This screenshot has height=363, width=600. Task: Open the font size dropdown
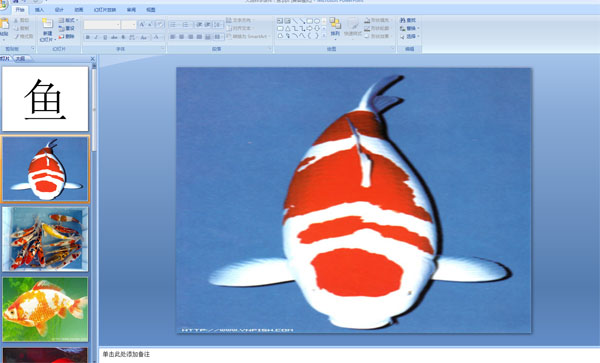pyautogui.click(x=129, y=25)
